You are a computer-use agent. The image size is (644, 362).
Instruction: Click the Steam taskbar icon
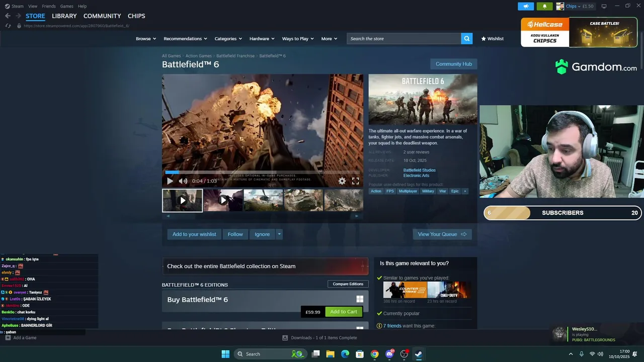point(419,354)
